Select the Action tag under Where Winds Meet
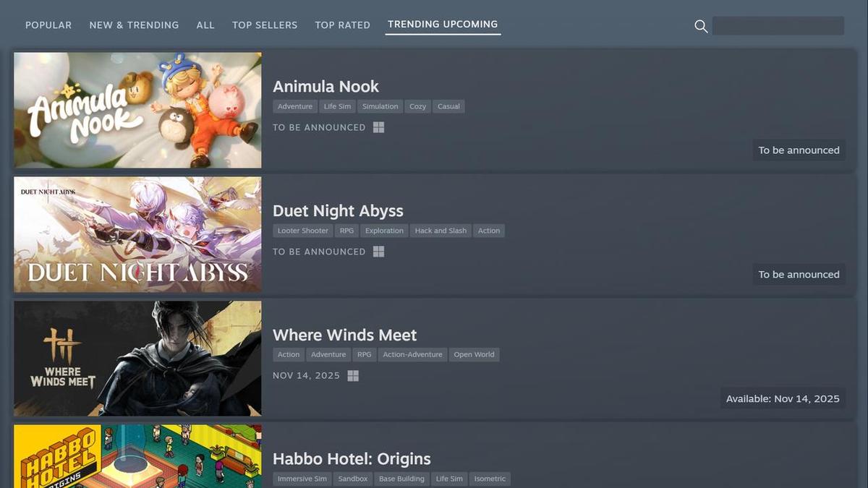This screenshot has height=488, width=868. click(289, 354)
